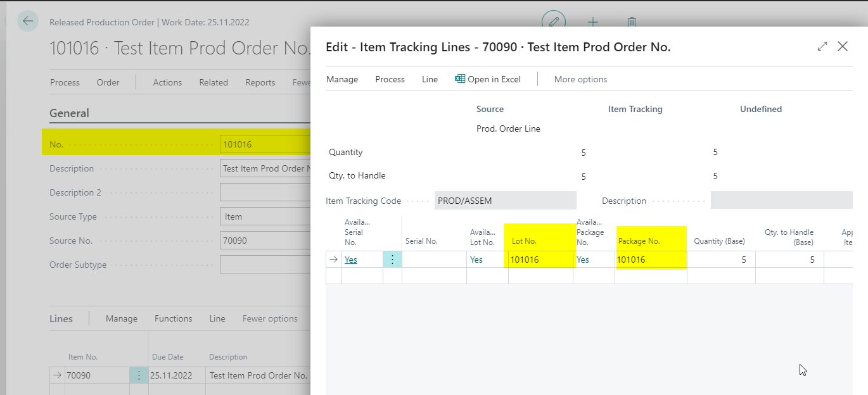Open in Excel from the toolbar
The height and width of the screenshot is (395, 868).
pos(488,79)
